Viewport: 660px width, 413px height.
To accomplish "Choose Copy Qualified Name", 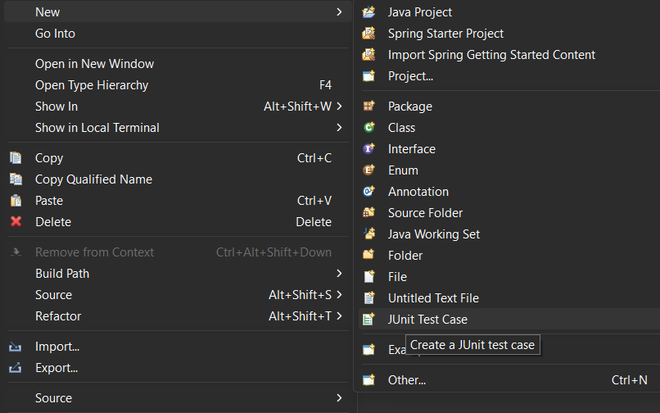I will [93, 179].
